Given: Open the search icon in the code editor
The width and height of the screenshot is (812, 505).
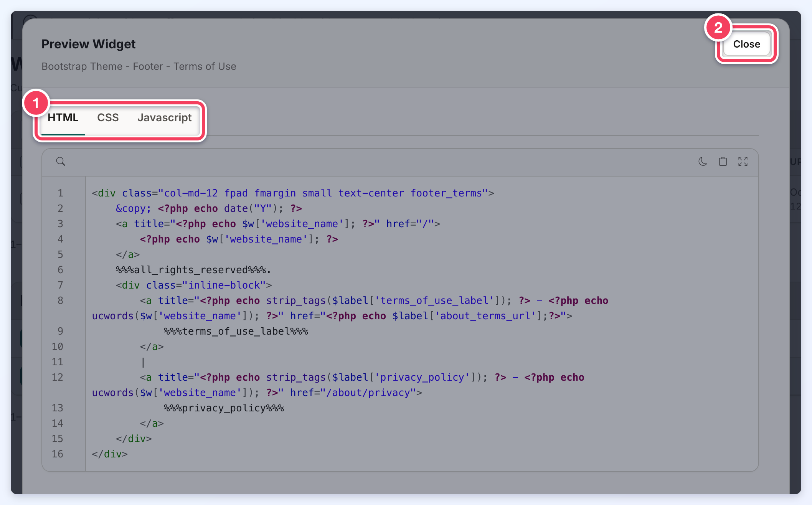Looking at the screenshot, I should 61,162.
